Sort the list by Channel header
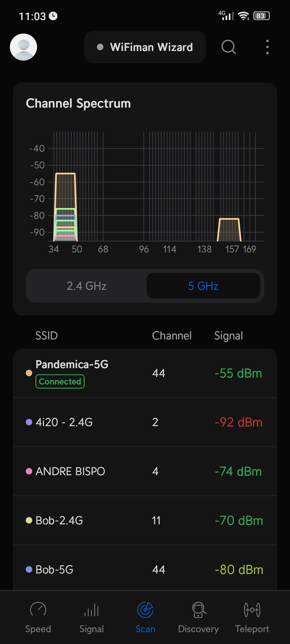Image resolution: width=290 pixels, height=644 pixels. [172, 336]
